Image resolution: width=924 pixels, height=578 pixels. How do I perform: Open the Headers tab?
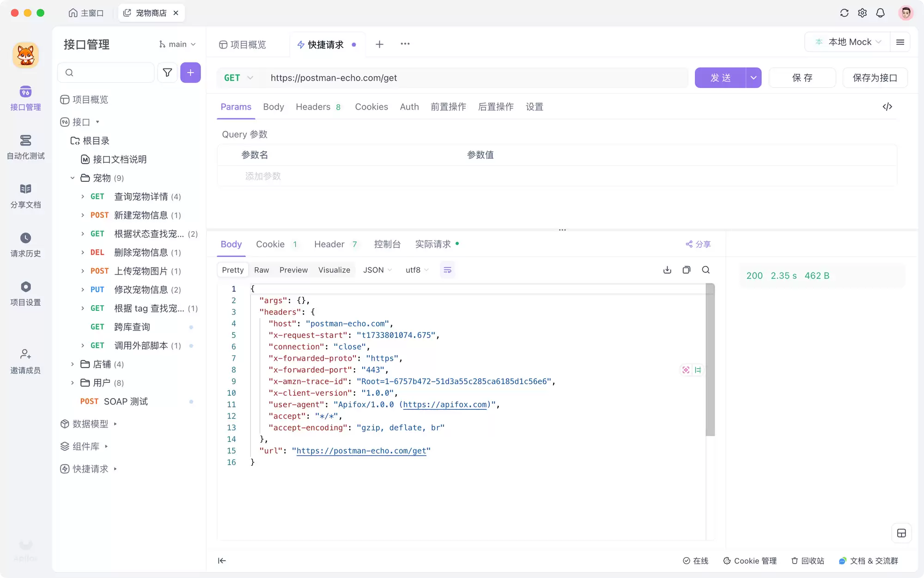tap(318, 107)
